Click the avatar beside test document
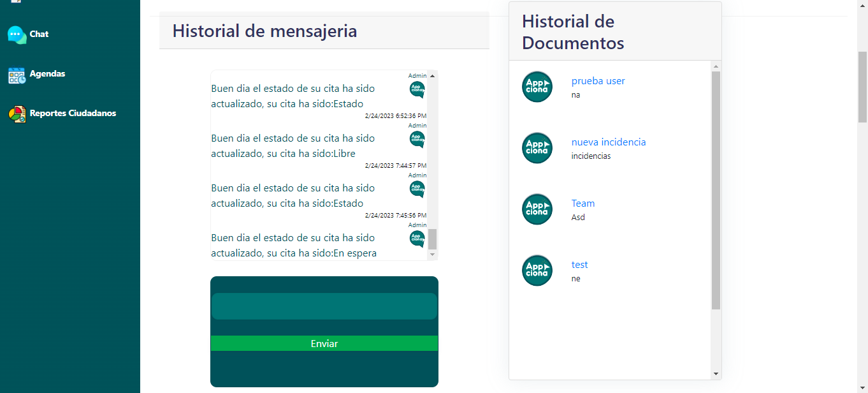The height and width of the screenshot is (393, 868). pyautogui.click(x=537, y=271)
